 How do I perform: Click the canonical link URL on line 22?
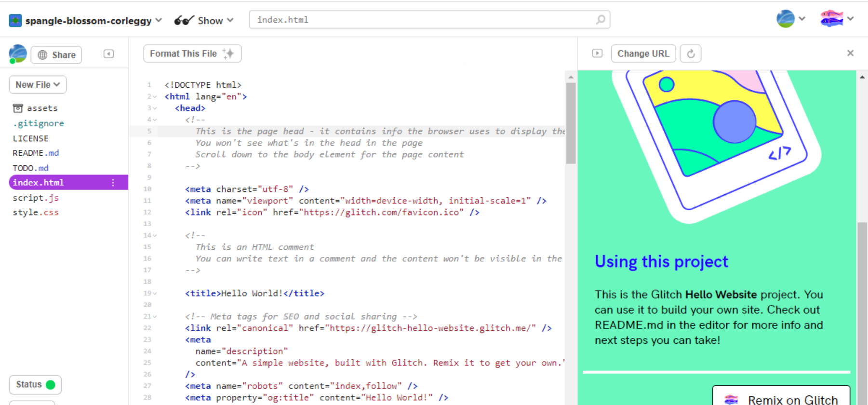coord(430,328)
